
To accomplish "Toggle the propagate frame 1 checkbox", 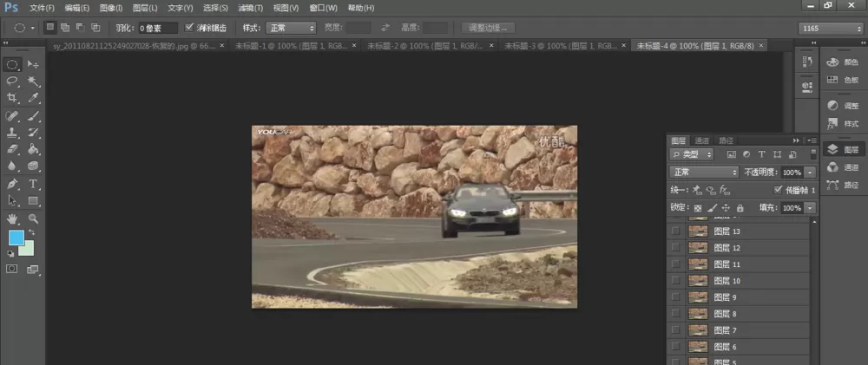I will 778,190.
